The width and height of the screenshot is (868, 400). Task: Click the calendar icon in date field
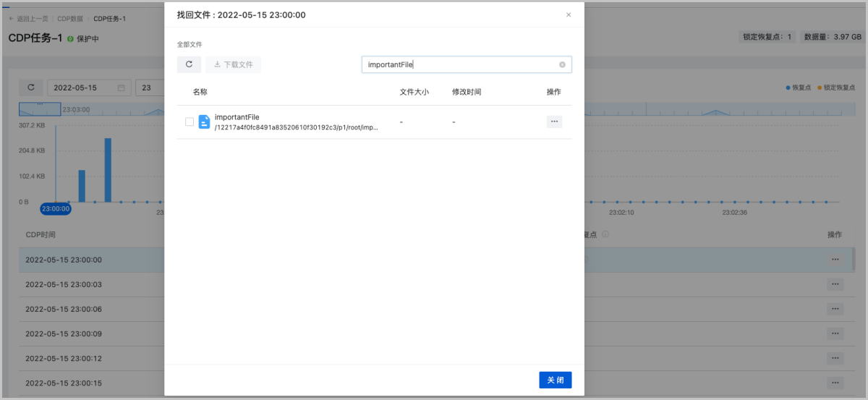click(x=121, y=88)
